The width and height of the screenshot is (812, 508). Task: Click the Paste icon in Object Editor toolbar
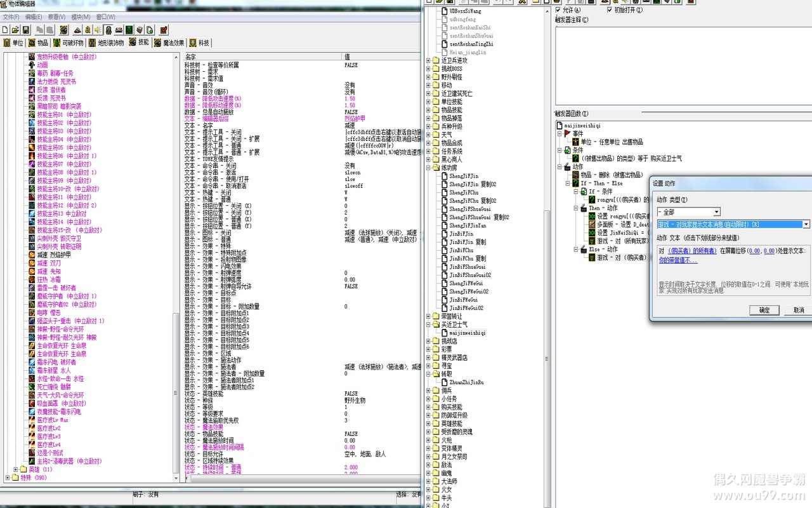pyautogui.click(x=49, y=30)
